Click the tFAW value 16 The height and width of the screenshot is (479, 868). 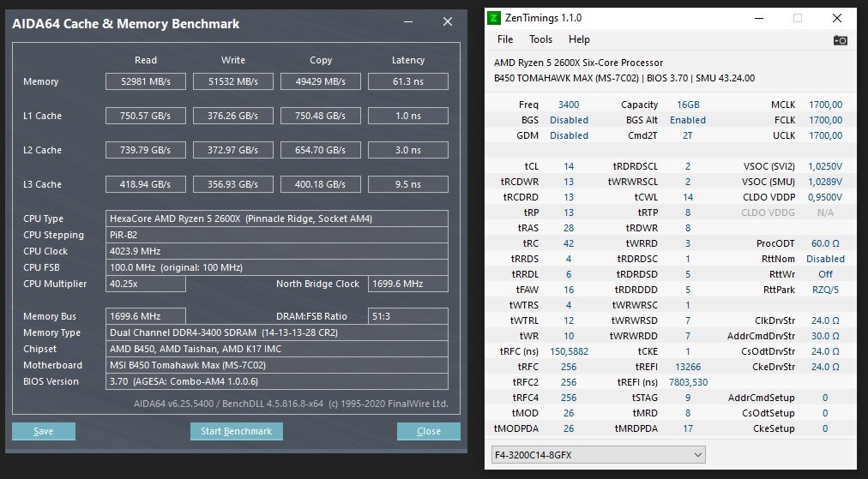point(569,290)
